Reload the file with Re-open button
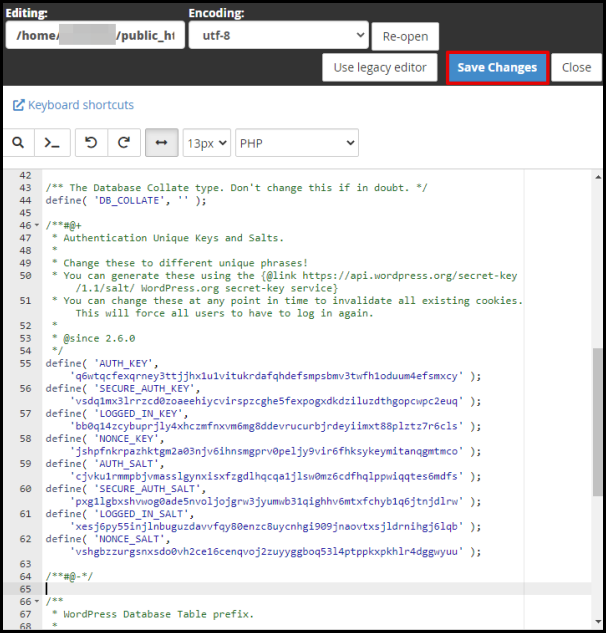606x633 pixels. pyautogui.click(x=405, y=36)
